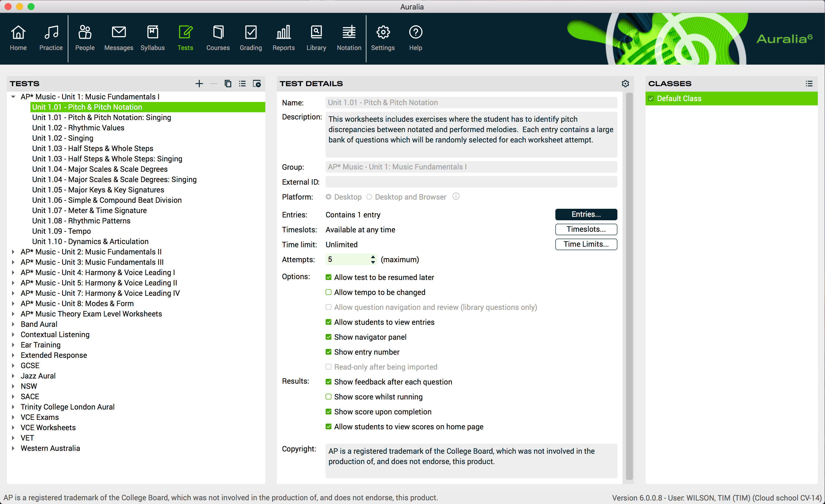Enable 'Show score whilst running'
Screen dimensions: 825x504
(329, 397)
